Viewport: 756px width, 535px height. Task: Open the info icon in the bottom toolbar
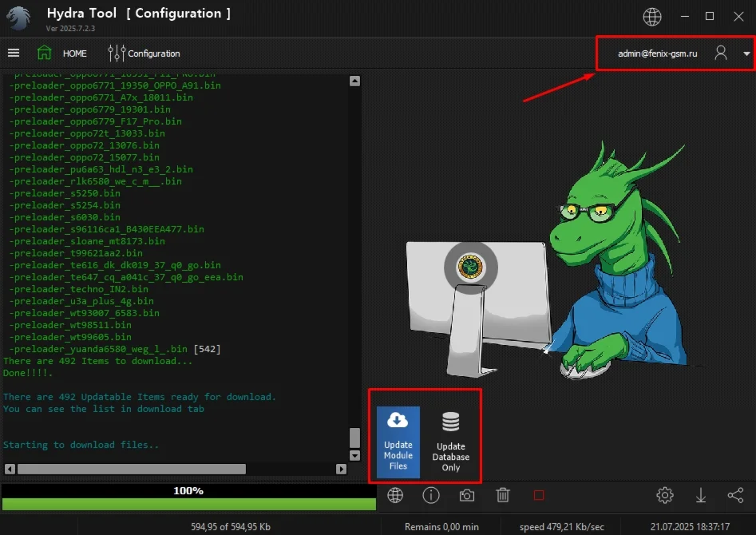click(430, 495)
